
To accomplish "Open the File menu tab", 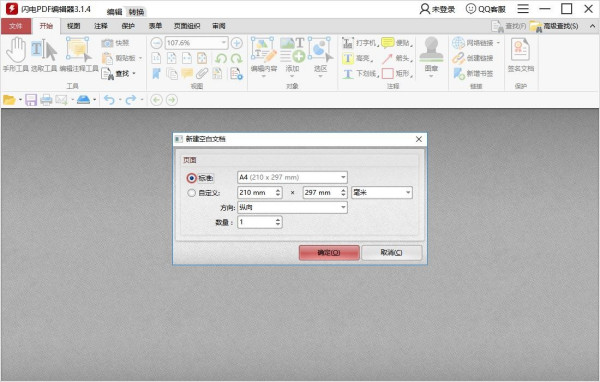I will click(16, 26).
